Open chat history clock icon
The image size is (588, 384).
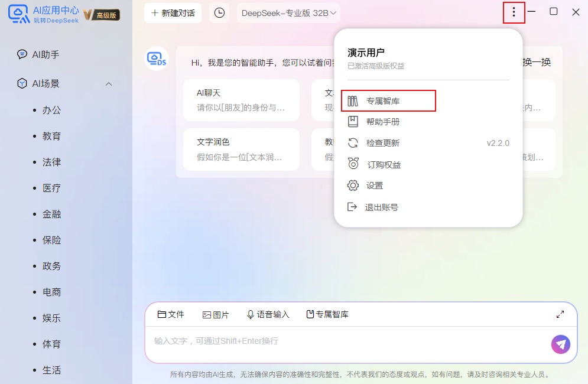point(219,13)
